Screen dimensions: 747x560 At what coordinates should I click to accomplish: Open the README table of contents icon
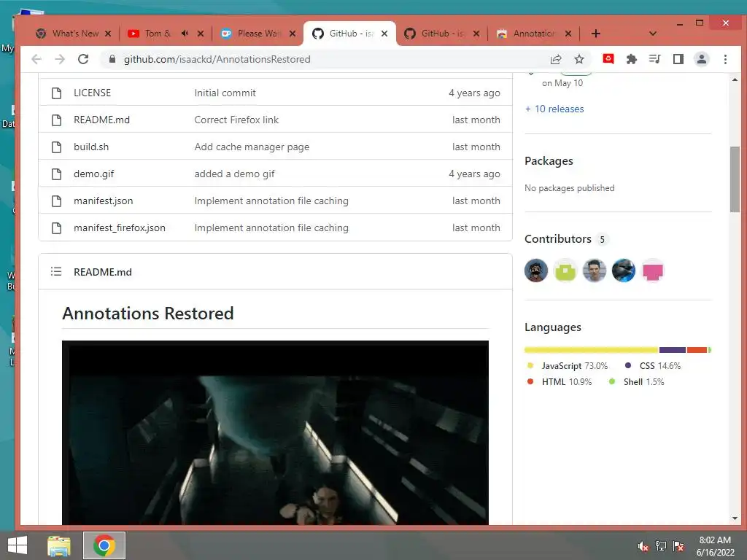[x=56, y=271]
